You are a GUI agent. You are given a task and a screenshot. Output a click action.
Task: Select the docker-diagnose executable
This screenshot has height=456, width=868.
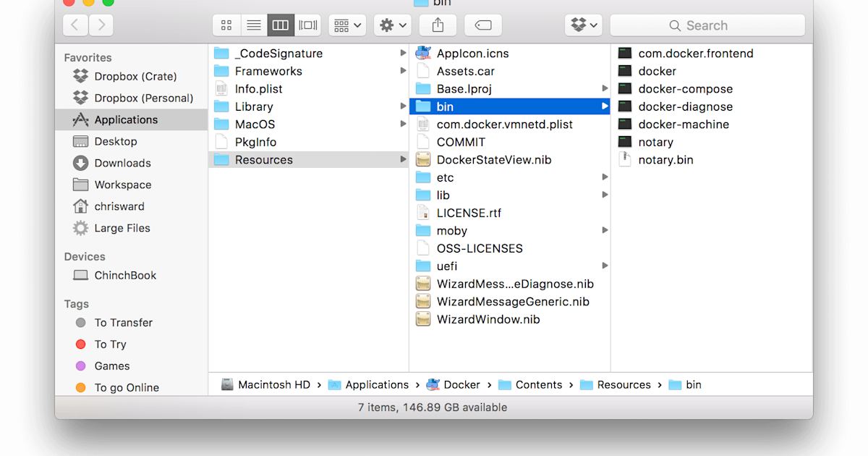tap(712, 106)
